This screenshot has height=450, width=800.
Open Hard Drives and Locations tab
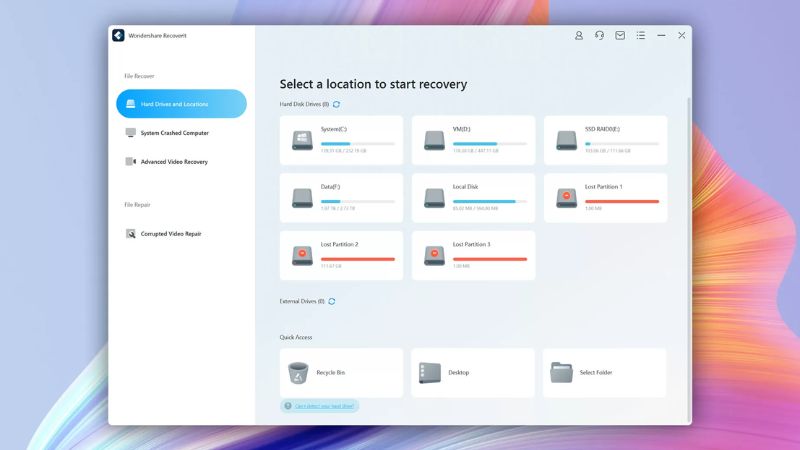coord(181,104)
